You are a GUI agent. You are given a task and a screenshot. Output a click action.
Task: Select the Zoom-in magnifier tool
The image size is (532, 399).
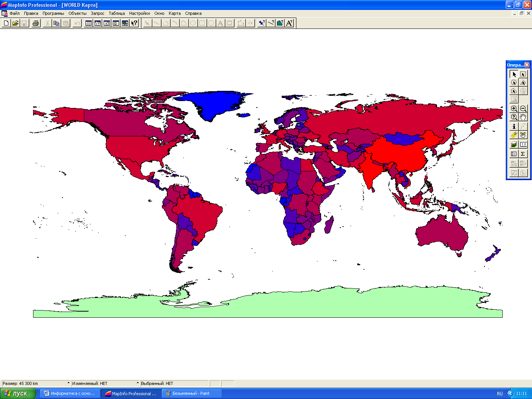pyautogui.click(x=514, y=109)
